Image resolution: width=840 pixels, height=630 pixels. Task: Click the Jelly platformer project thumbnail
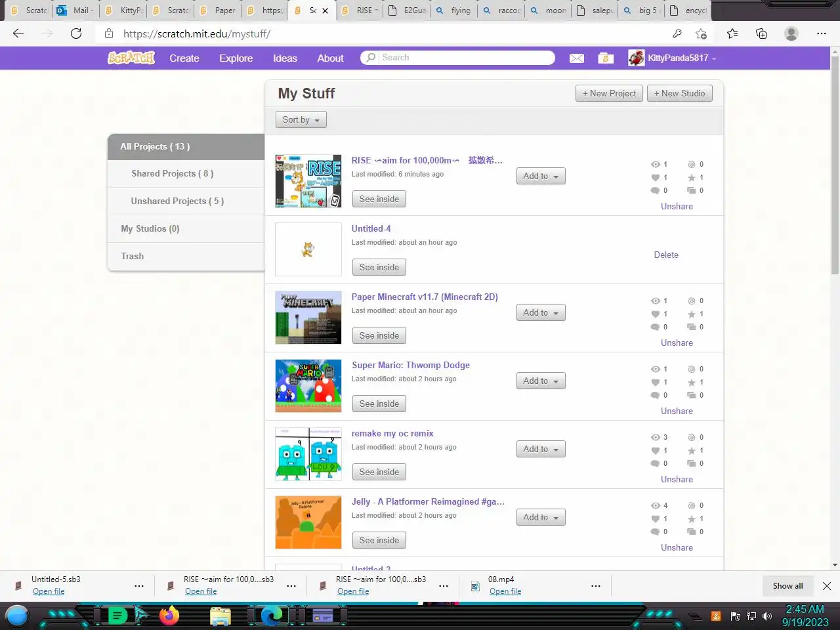[x=308, y=522]
